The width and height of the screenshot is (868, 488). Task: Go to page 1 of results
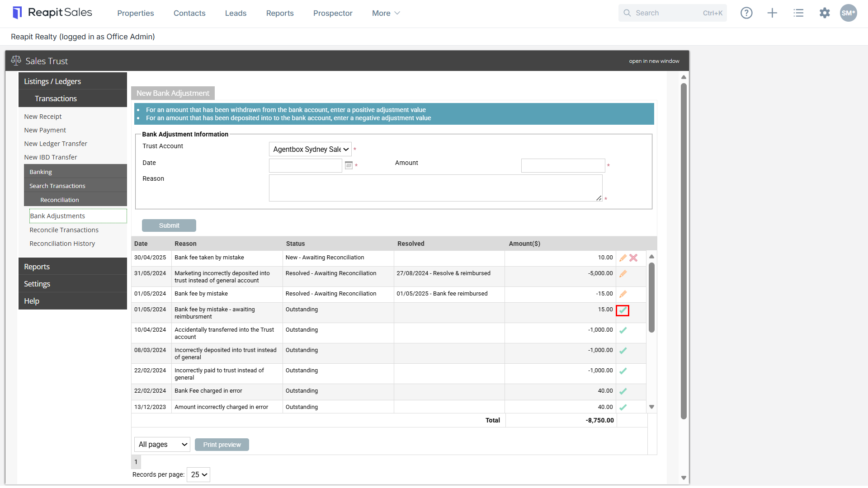tap(136, 462)
